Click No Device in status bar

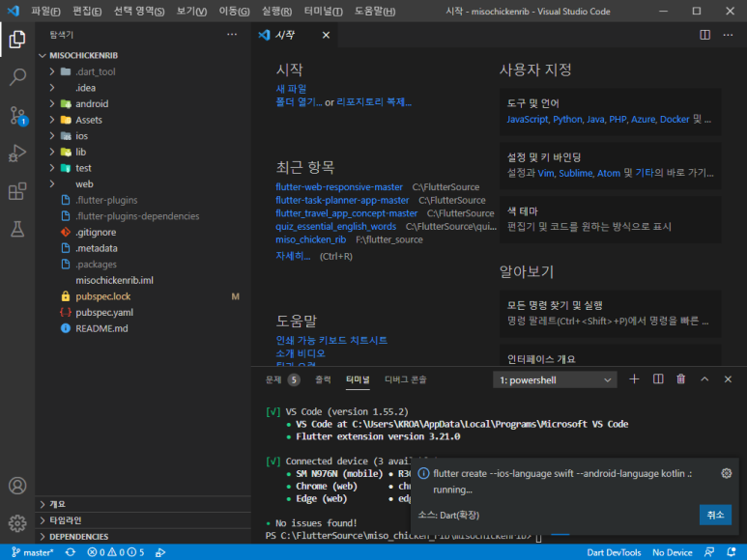click(672, 552)
